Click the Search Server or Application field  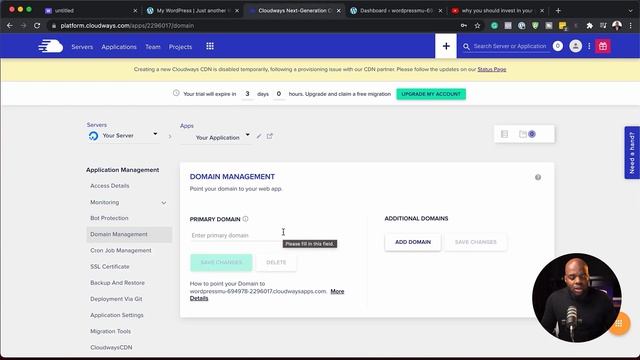tap(510, 46)
